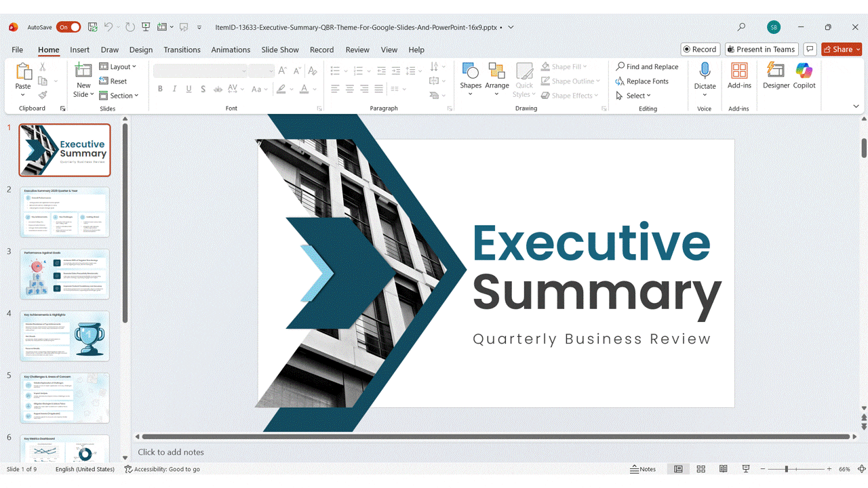868x488 pixels.
Task: Click the Add-ins icon
Action: click(x=739, y=75)
